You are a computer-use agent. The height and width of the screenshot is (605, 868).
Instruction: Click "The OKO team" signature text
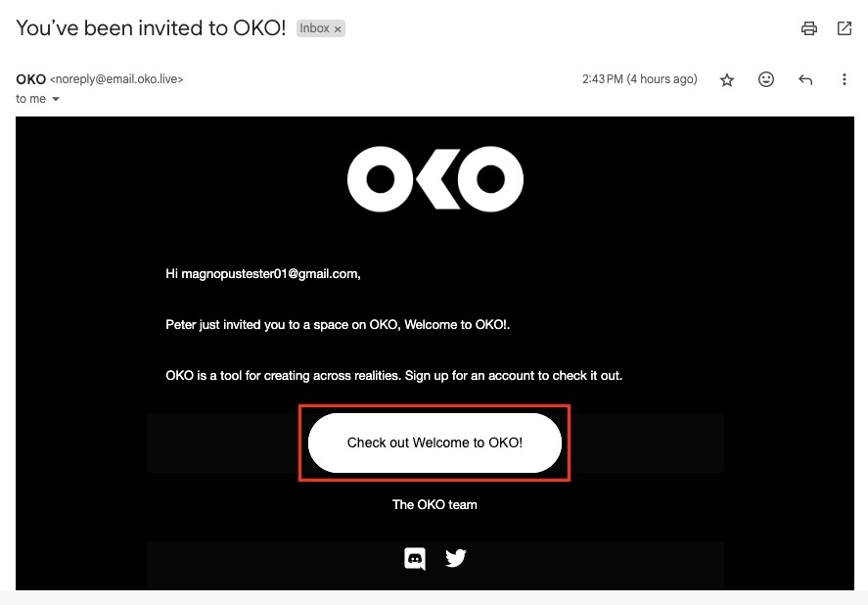point(434,504)
